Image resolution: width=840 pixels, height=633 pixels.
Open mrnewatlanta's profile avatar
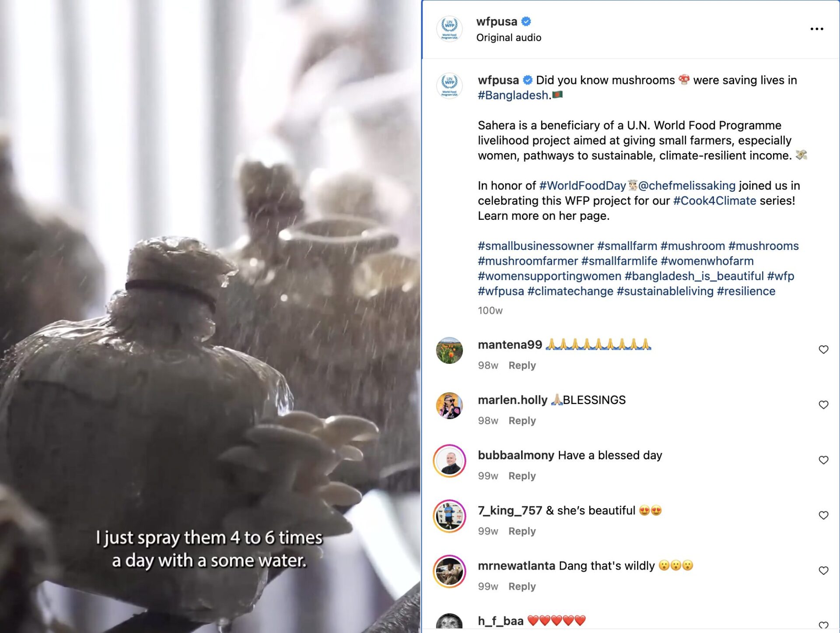(x=449, y=571)
